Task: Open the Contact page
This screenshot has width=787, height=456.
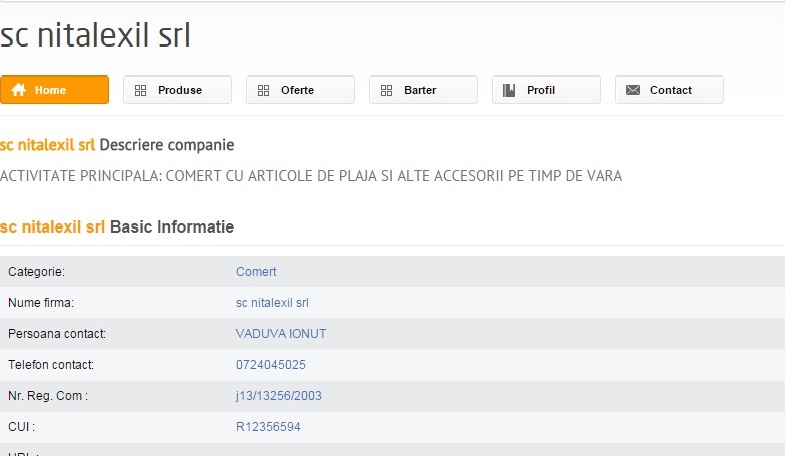Action: click(670, 90)
